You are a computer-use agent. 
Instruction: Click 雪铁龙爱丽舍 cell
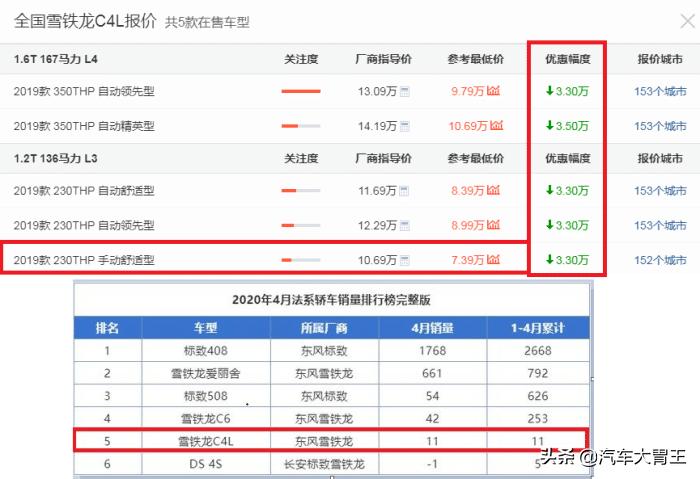click(x=206, y=373)
